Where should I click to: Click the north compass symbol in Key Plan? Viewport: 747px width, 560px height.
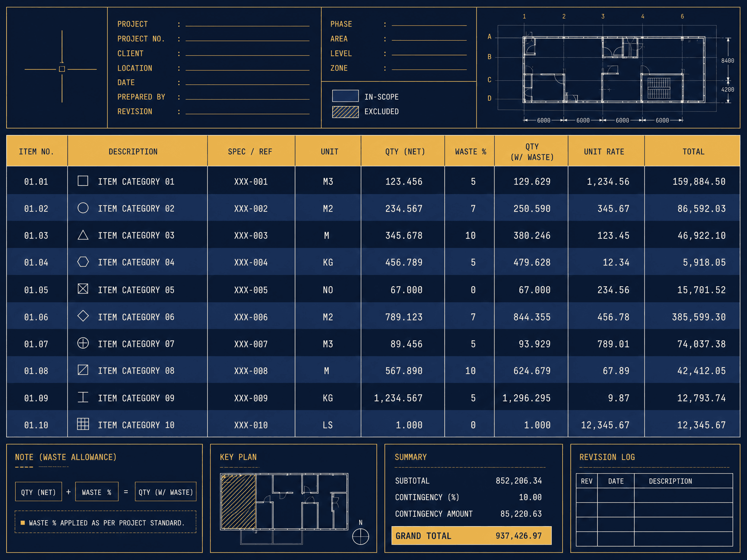click(x=360, y=537)
